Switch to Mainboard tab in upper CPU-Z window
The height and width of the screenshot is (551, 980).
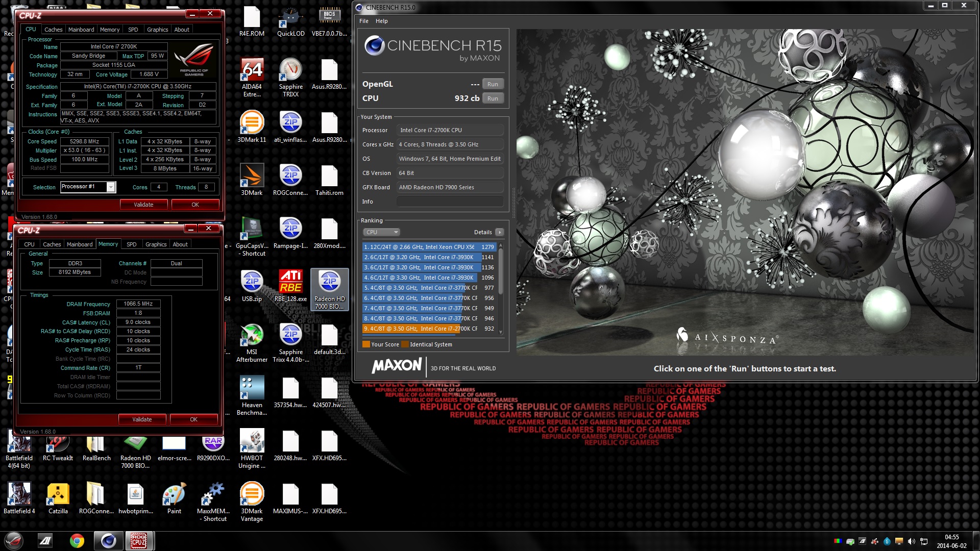tap(81, 30)
